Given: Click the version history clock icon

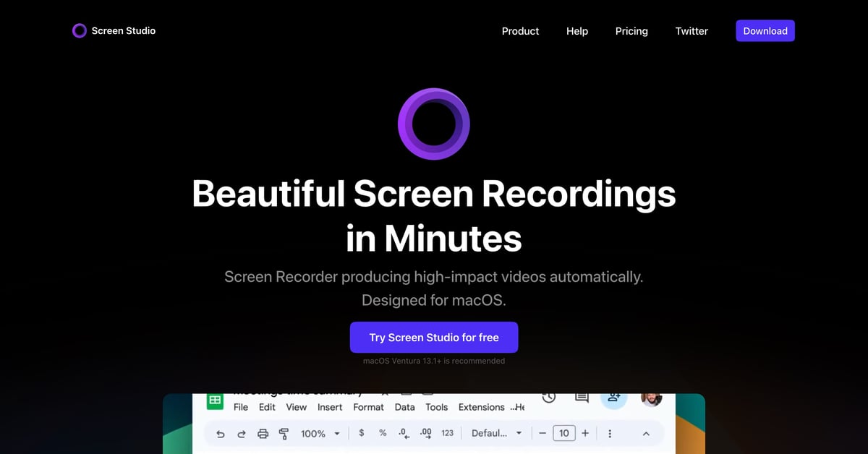Looking at the screenshot, I should (x=548, y=398).
